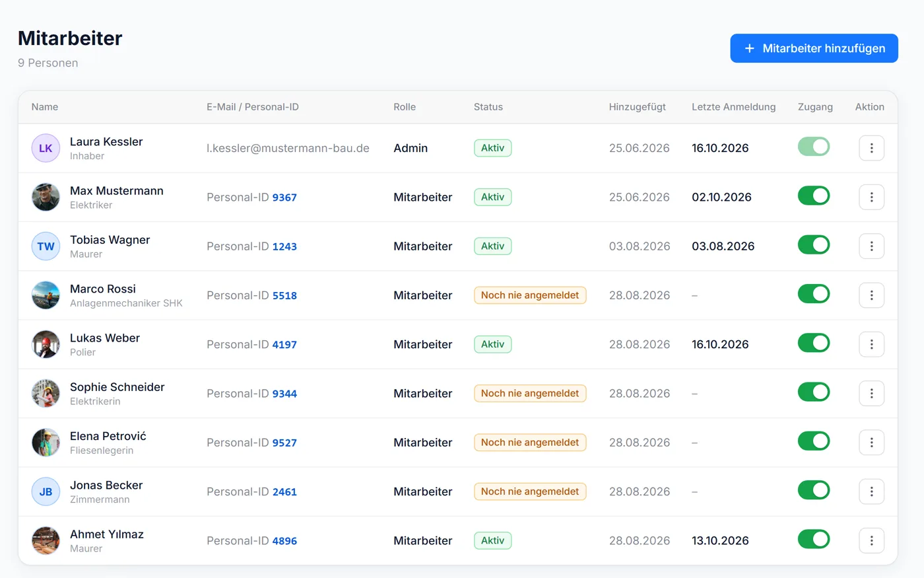The image size is (924, 578).
Task: Toggle access switch for Jonas Becker
Action: (x=814, y=490)
